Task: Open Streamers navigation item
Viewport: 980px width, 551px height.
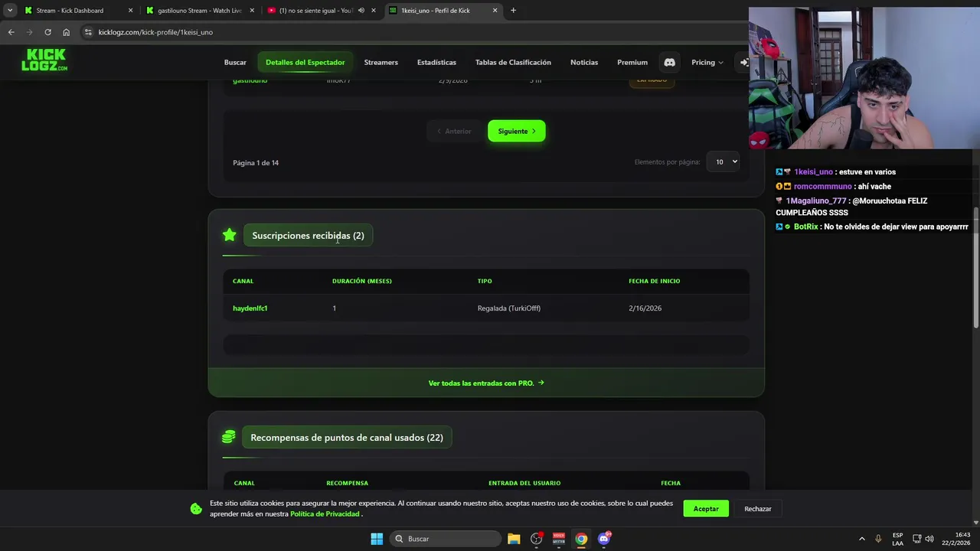Action: (x=381, y=63)
